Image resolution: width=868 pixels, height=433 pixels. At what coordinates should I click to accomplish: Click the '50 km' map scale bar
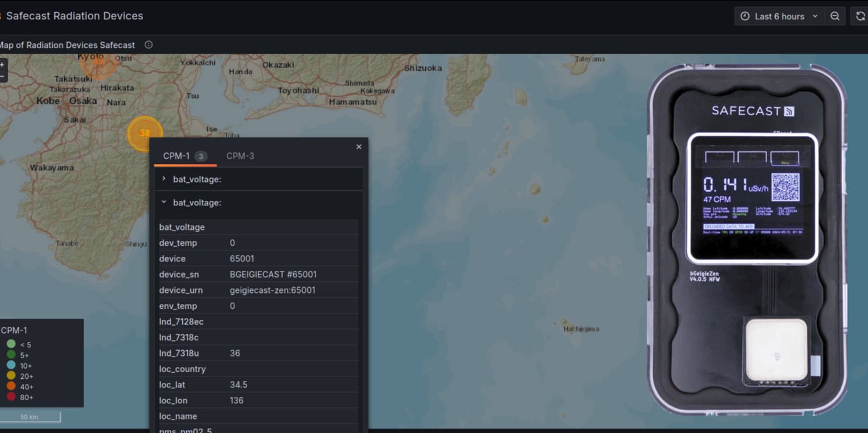point(29,417)
